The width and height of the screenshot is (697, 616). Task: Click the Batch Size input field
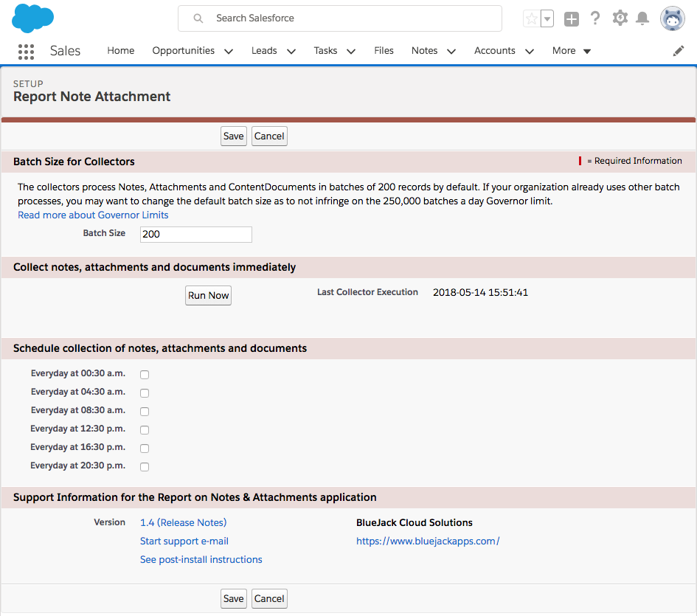tap(196, 235)
